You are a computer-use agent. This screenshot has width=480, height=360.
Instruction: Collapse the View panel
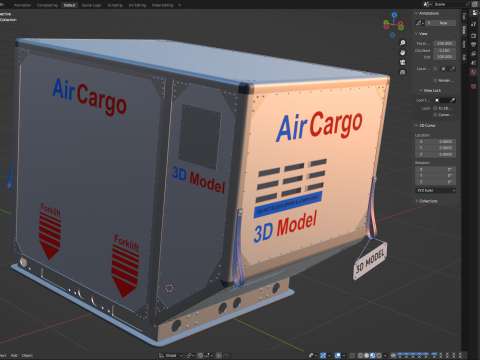(416, 34)
